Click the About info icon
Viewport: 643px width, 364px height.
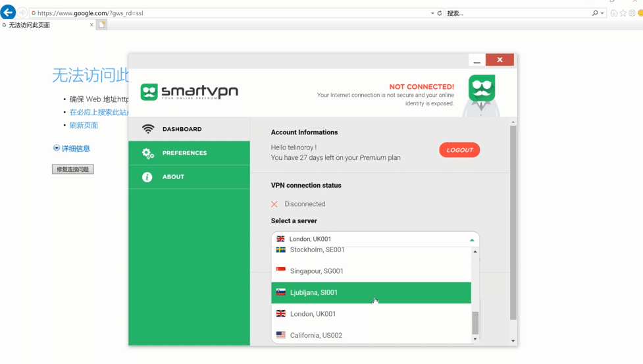click(x=147, y=177)
